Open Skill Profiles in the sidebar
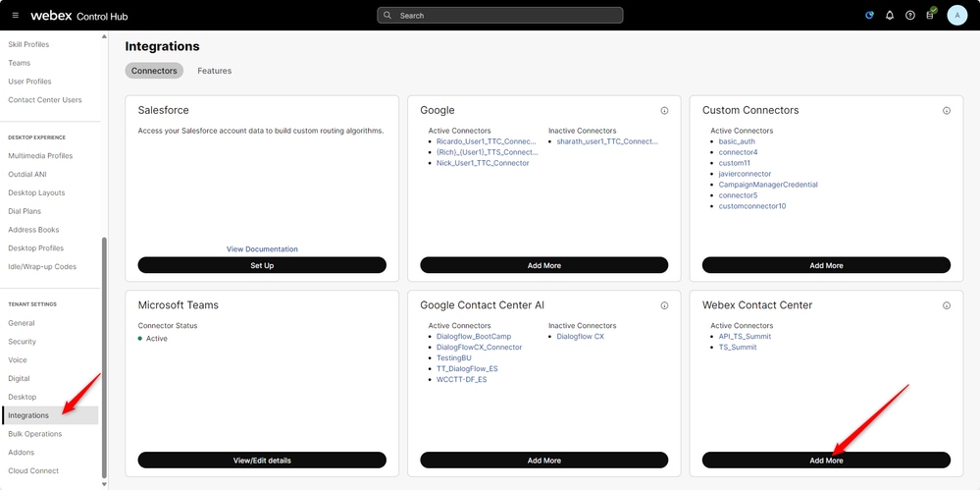 [28, 44]
